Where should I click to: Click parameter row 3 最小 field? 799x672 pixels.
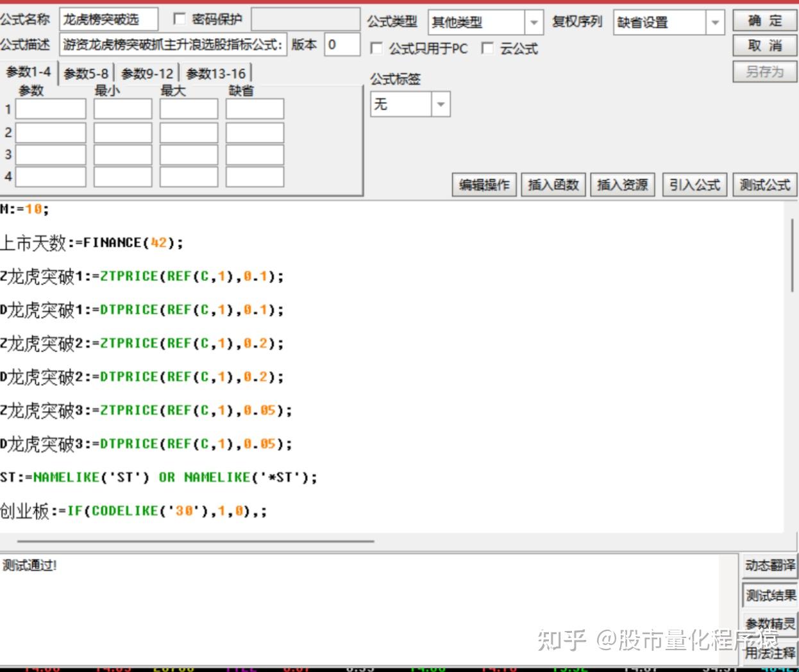click(122, 155)
